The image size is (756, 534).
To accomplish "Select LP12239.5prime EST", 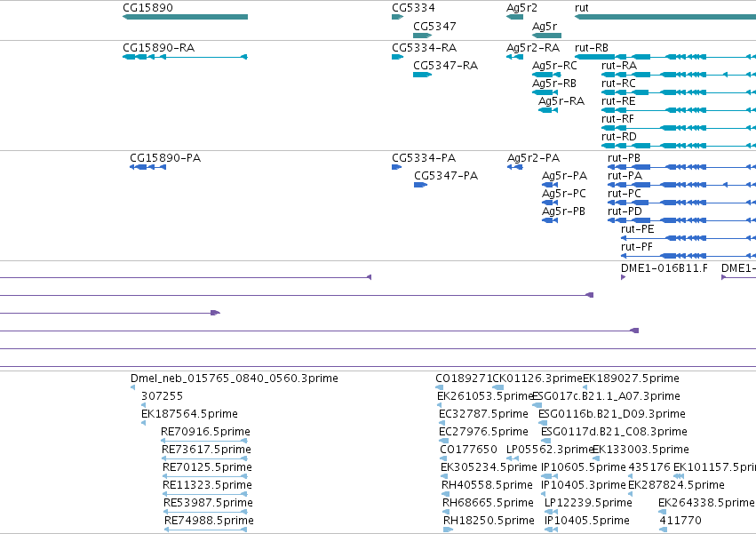I will coord(551,512).
